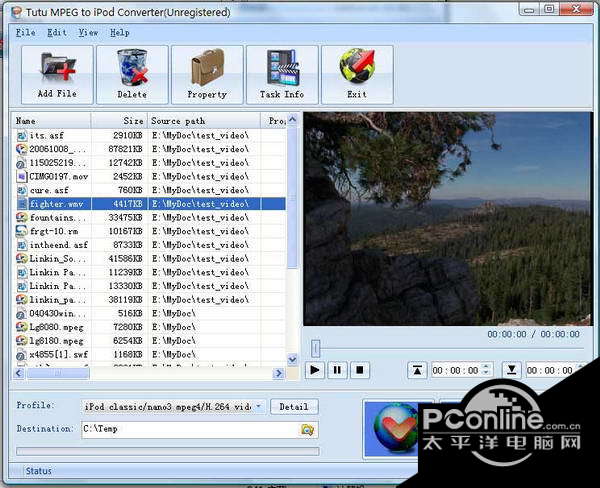The width and height of the screenshot is (600, 488).
Task: Click the horizontal scrollbar right arrow
Action: pos(279,373)
